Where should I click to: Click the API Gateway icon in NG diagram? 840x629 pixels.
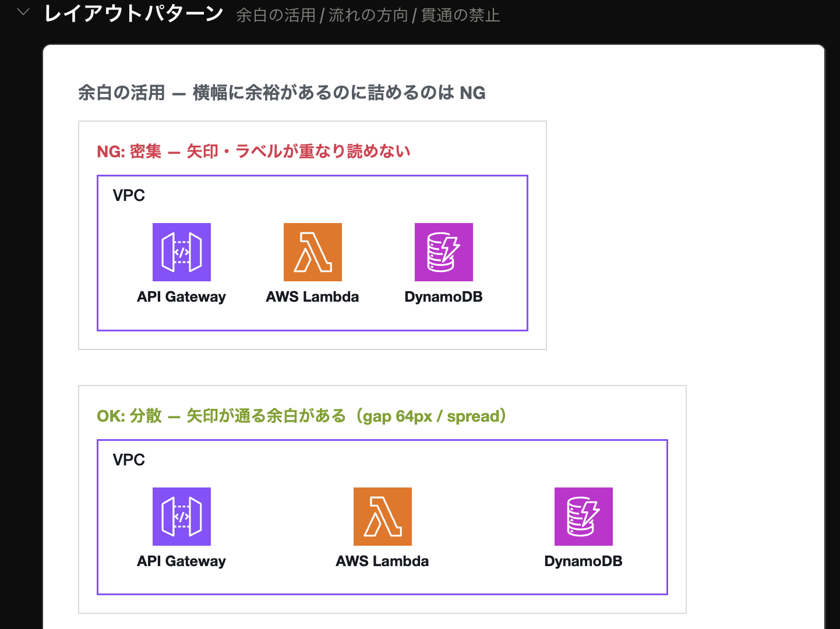(x=182, y=252)
